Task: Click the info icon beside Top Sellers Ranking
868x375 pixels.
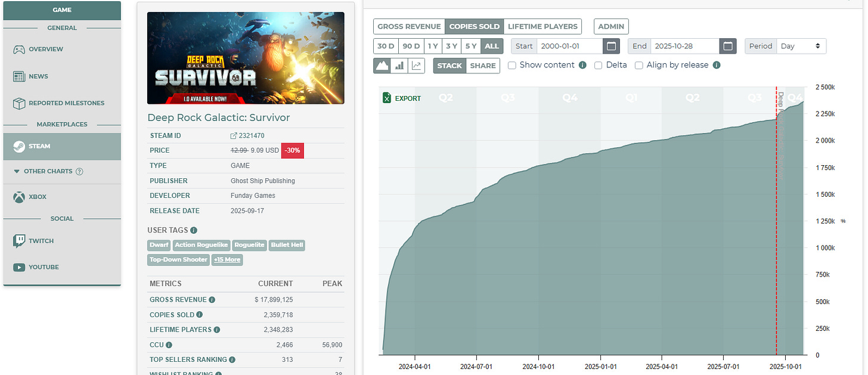Action: [x=232, y=360]
